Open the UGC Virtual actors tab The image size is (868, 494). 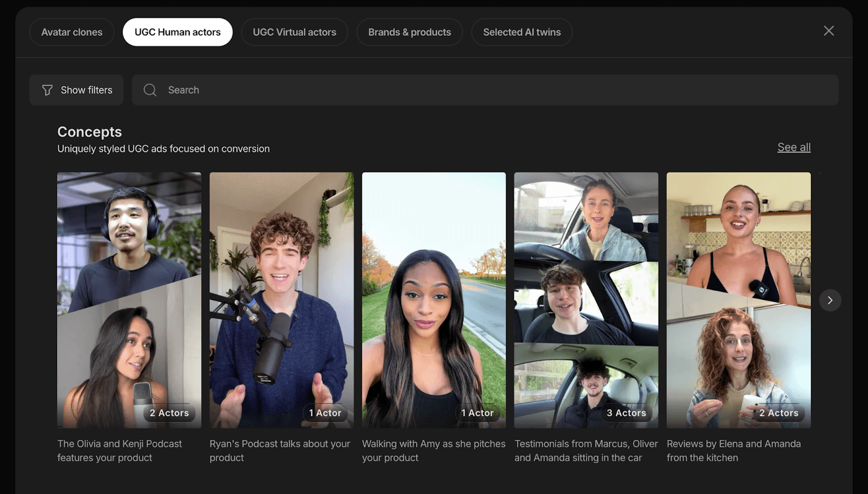[x=294, y=32]
